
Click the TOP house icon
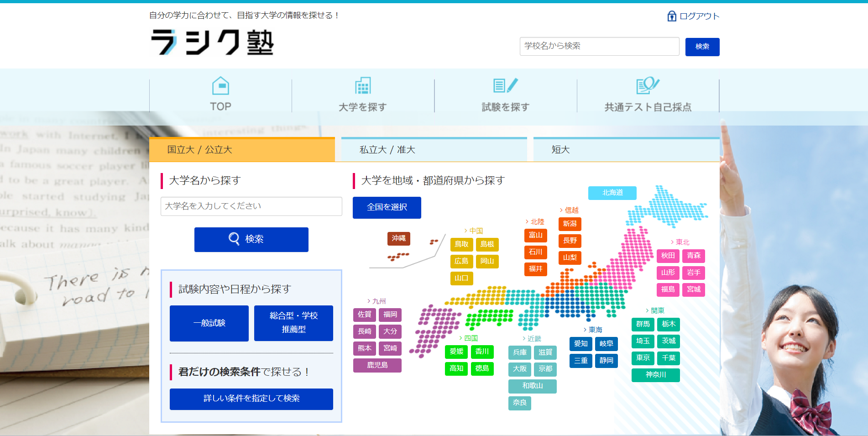click(220, 86)
